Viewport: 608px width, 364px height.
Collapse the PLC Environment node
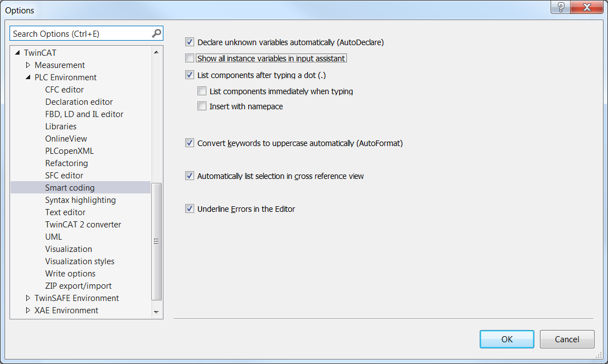point(28,77)
